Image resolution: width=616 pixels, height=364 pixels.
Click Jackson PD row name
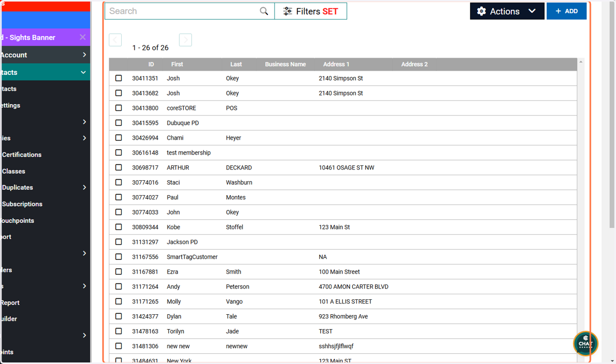[x=182, y=242]
